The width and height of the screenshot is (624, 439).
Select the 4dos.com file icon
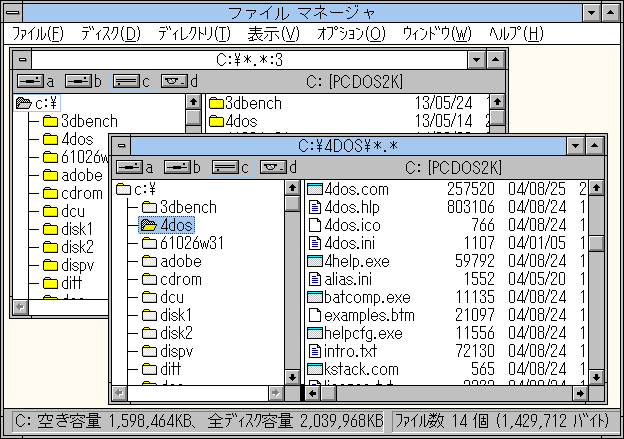[315, 189]
